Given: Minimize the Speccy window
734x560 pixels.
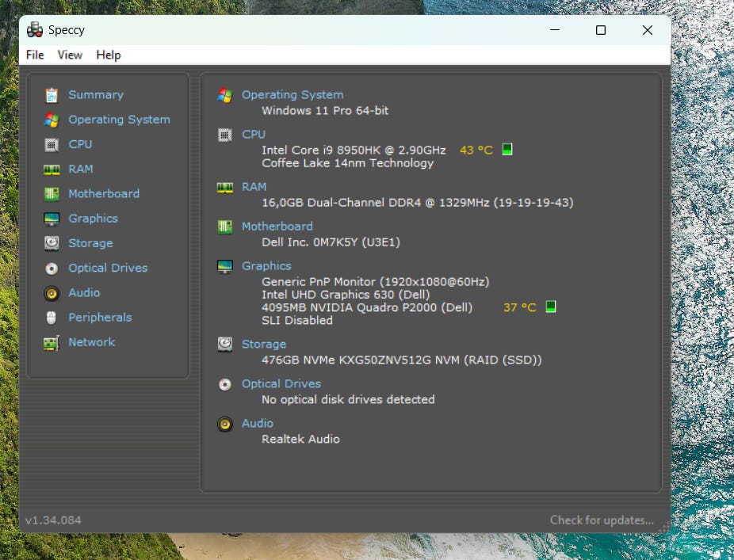Looking at the screenshot, I should coord(555,30).
